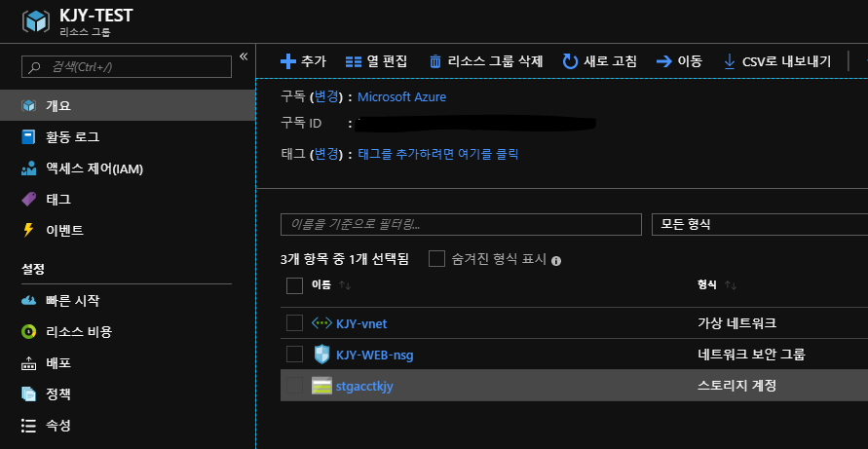Click the 빠른 시작 cloud icon
This screenshot has height=449, width=868.
click(x=28, y=301)
